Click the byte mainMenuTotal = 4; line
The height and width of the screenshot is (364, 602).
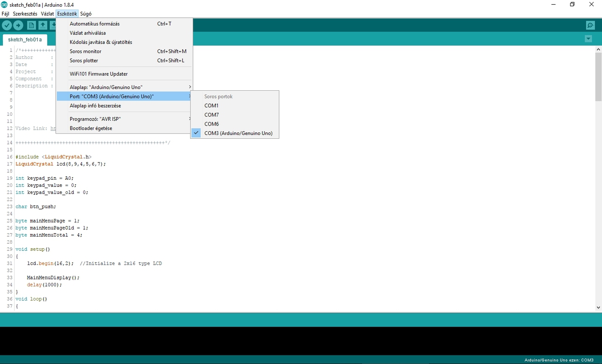pos(49,235)
